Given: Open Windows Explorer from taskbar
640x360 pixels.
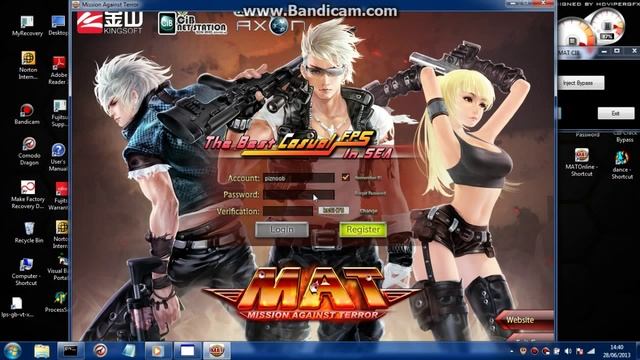Looking at the screenshot, I should (x=42, y=351).
